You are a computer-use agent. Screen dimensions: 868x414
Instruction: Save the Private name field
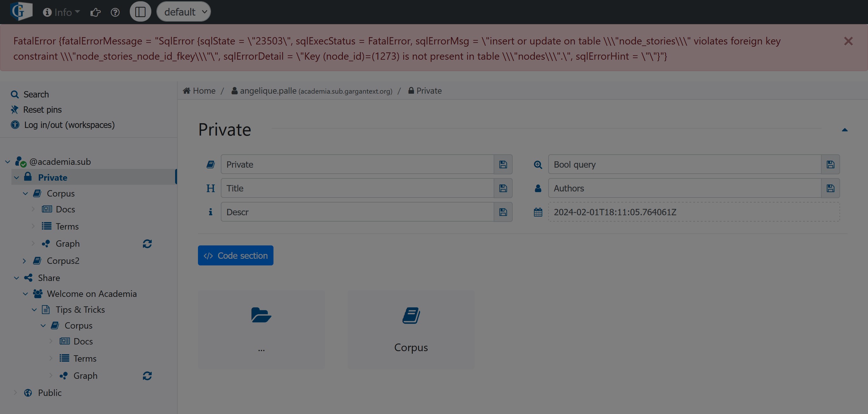click(x=503, y=164)
